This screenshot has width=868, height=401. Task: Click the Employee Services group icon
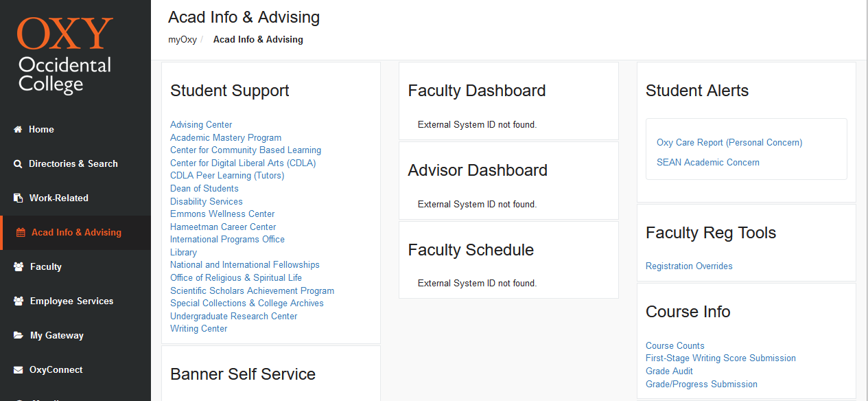[19, 301]
